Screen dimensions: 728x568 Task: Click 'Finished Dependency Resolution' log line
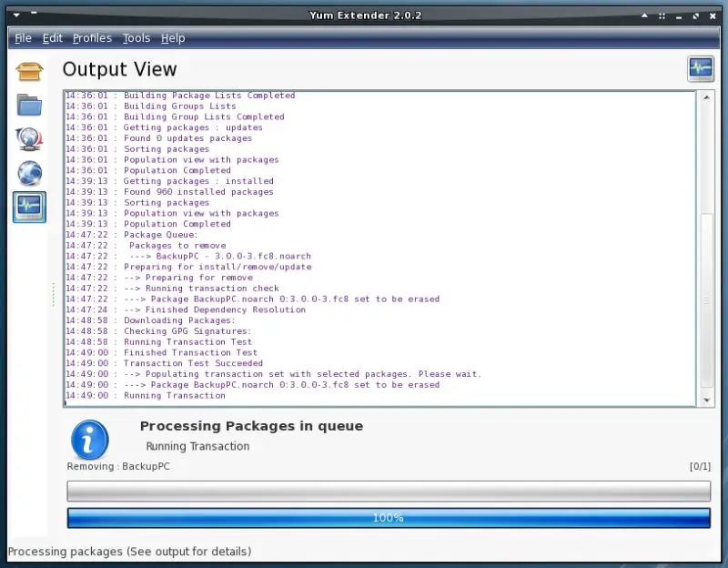pyautogui.click(x=186, y=309)
